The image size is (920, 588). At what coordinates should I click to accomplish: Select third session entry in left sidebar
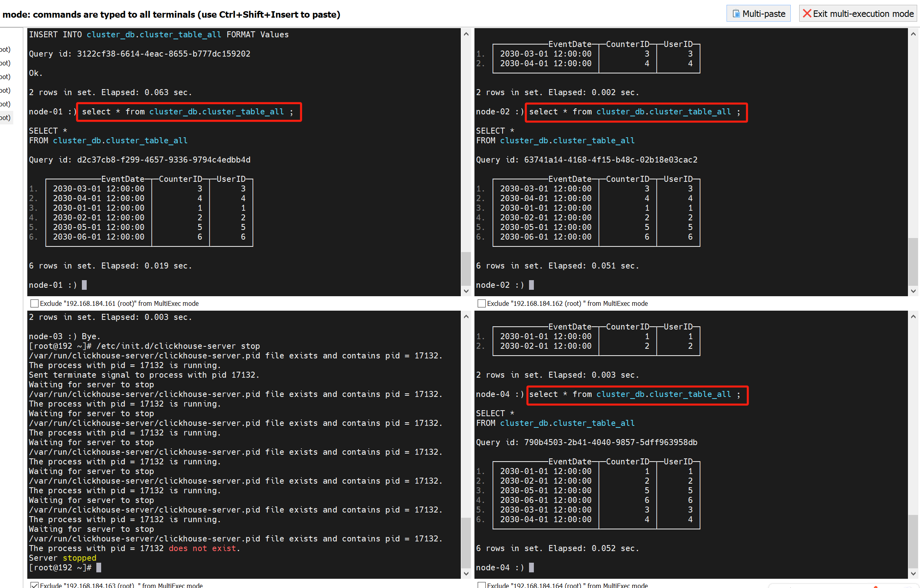click(6, 77)
